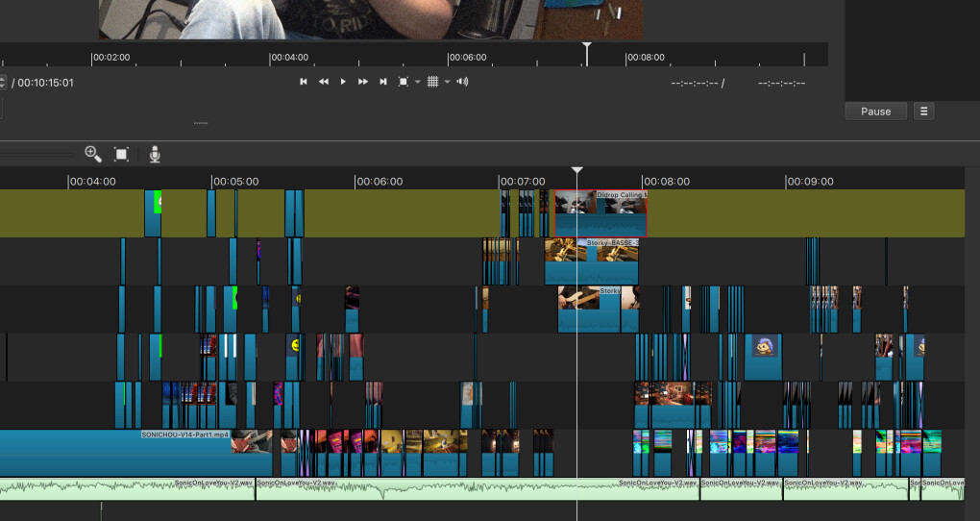This screenshot has width=980, height=521.
Task: Click the total duration 00:10:15:01 text
Action: (x=45, y=83)
